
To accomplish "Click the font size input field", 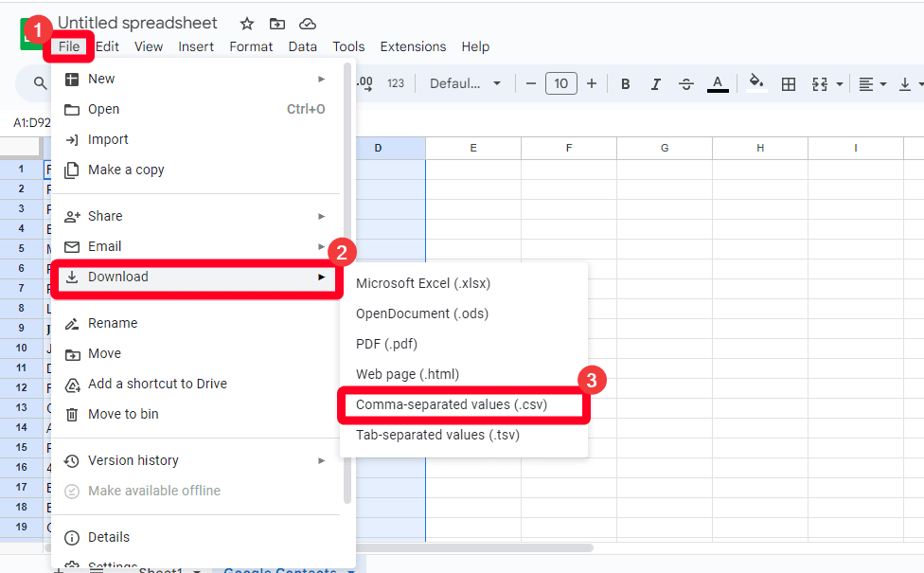I will [560, 84].
